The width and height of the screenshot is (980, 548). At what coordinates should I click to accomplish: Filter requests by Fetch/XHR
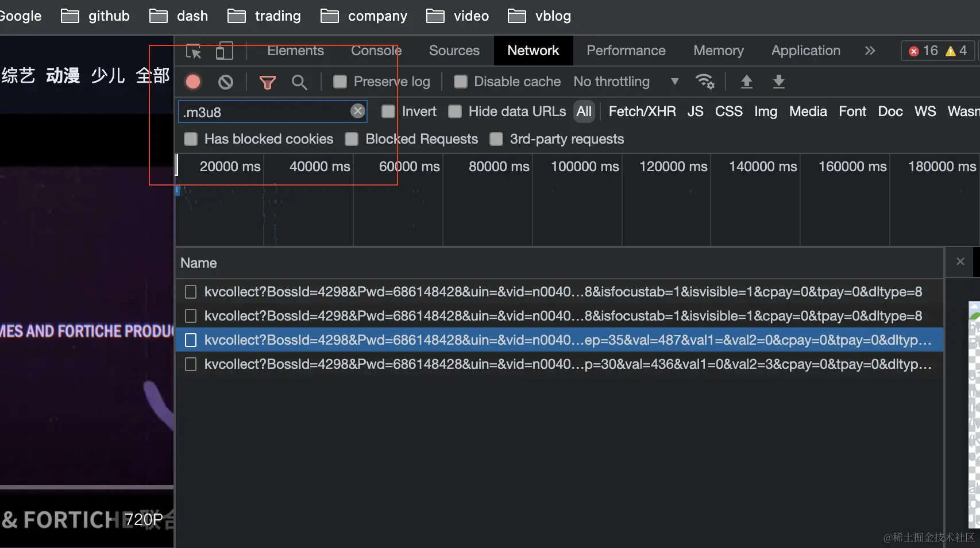(x=642, y=111)
